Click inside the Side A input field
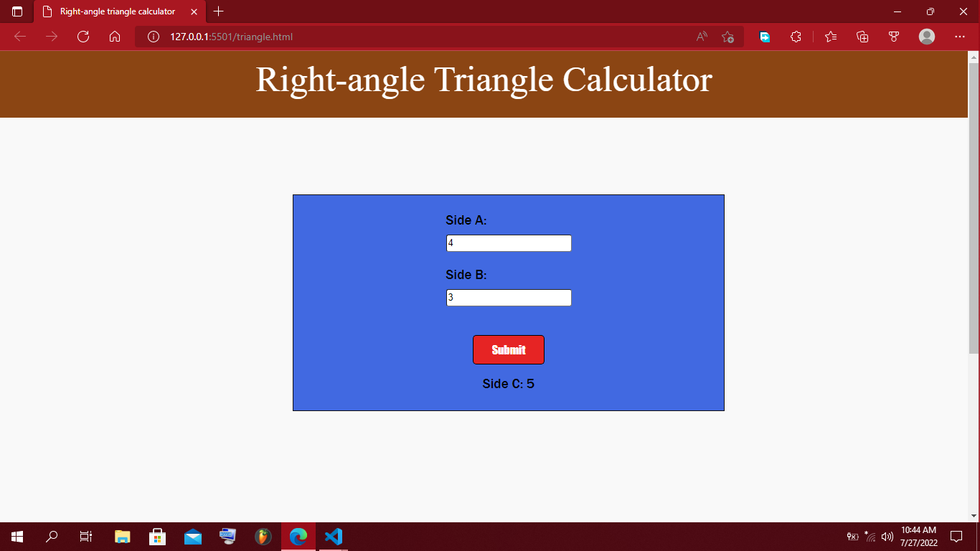Image resolution: width=980 pixels, height=551 pixels. point(509,242)
